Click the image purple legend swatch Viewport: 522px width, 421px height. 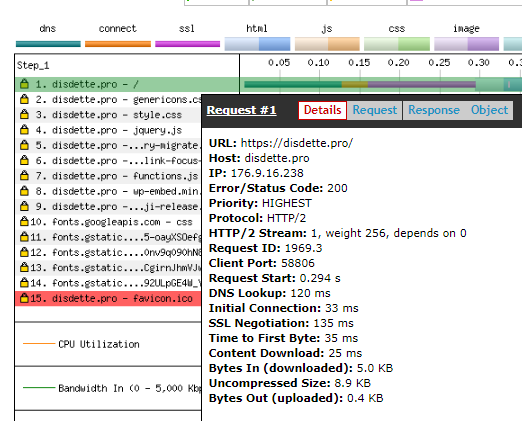[466, 44]
